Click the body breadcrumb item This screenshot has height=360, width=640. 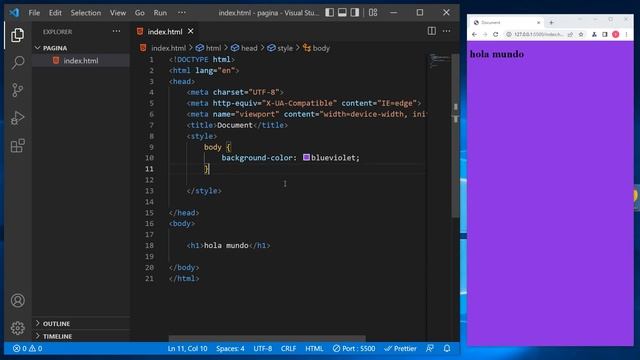pyautogui.click(x=316, y=48)
